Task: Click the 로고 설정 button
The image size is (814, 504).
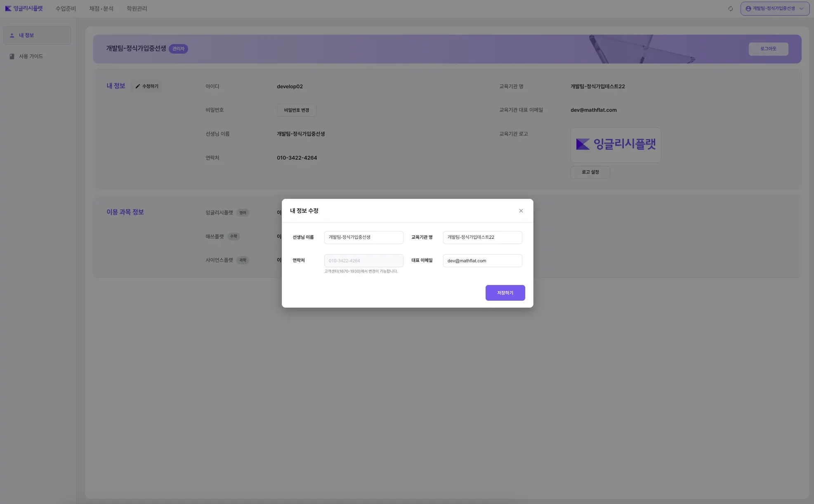Action: tap(590, 172)
